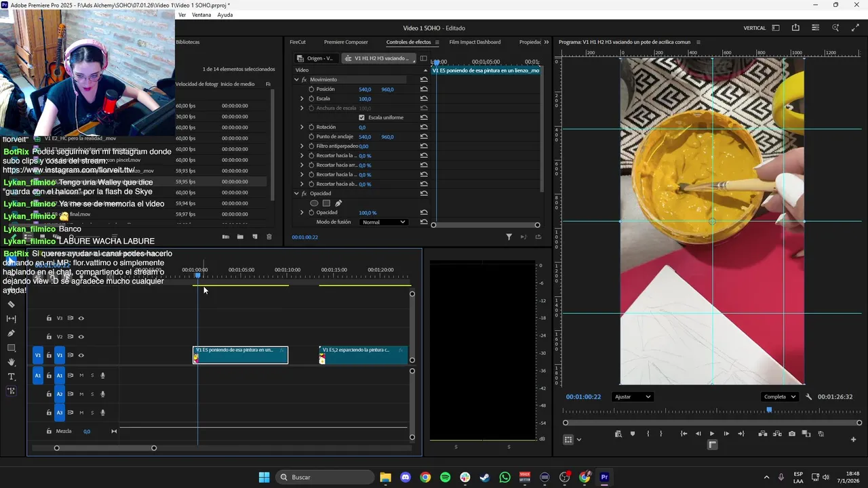The width and height of the screenshot is (868, 488).
Task: Toggle V2 track output eye
Action: (81, 337)
